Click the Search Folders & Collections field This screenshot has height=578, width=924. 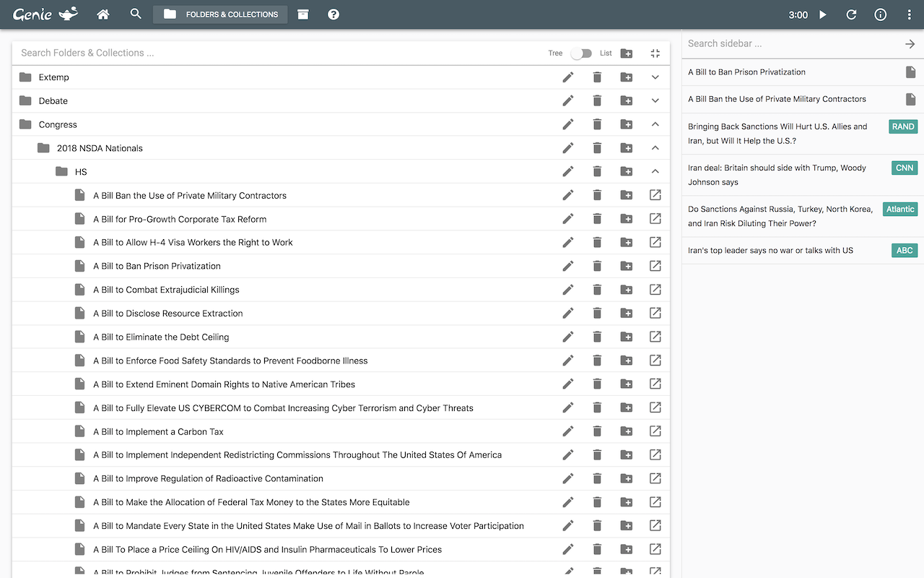(274, 53)
